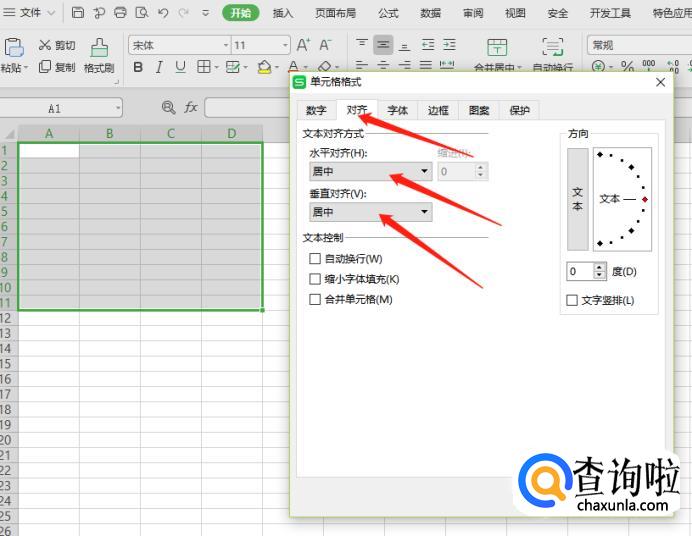Align text to vertical middle of cell
The width and height of the screenshot is (692, 536).
[x=383, y=45]
